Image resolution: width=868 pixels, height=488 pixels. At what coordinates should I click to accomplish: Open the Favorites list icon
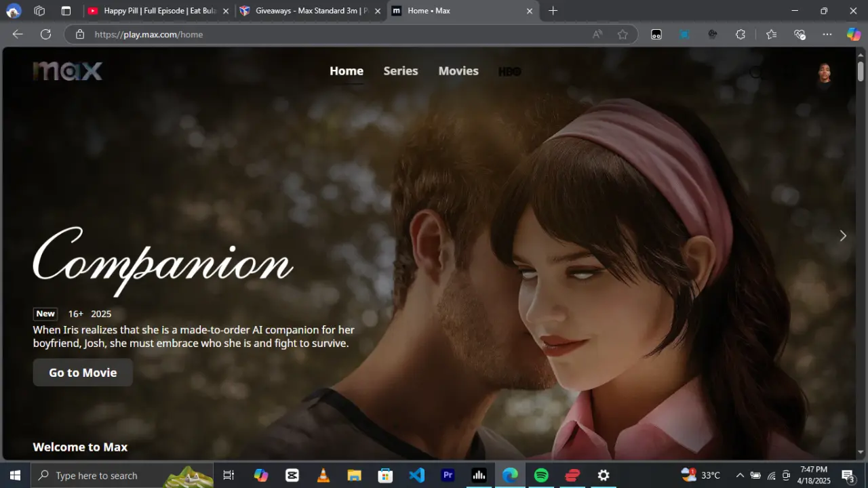[771, 35]
